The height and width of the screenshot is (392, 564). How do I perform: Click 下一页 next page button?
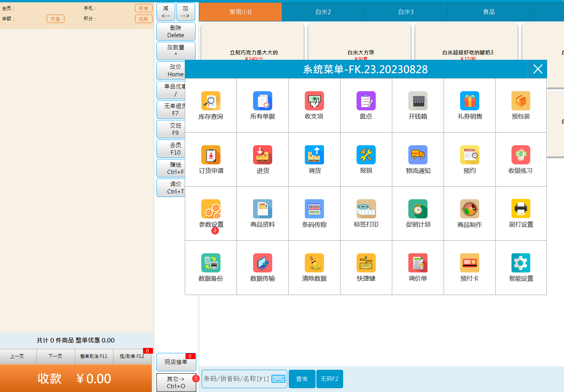[56, 356]
